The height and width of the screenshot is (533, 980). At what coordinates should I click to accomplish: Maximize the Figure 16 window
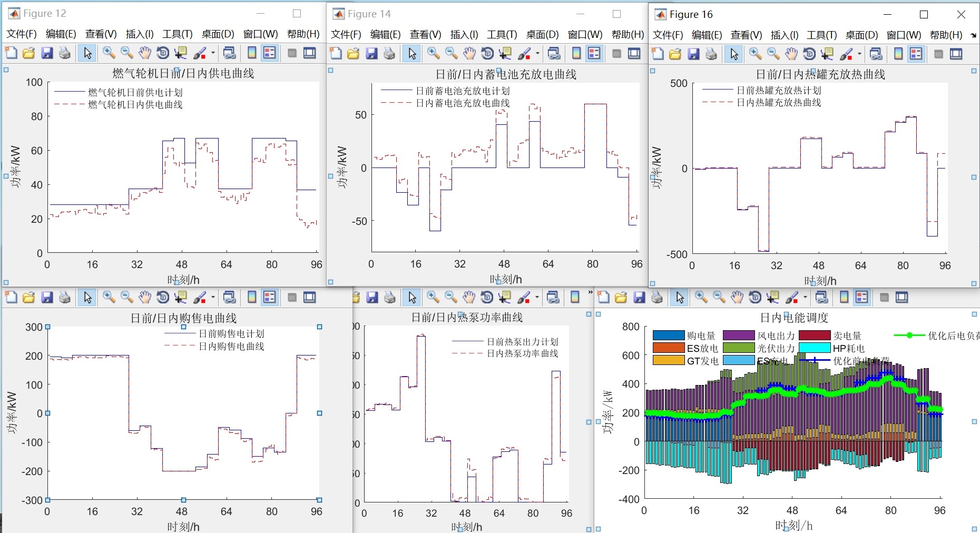pos(924,15)
